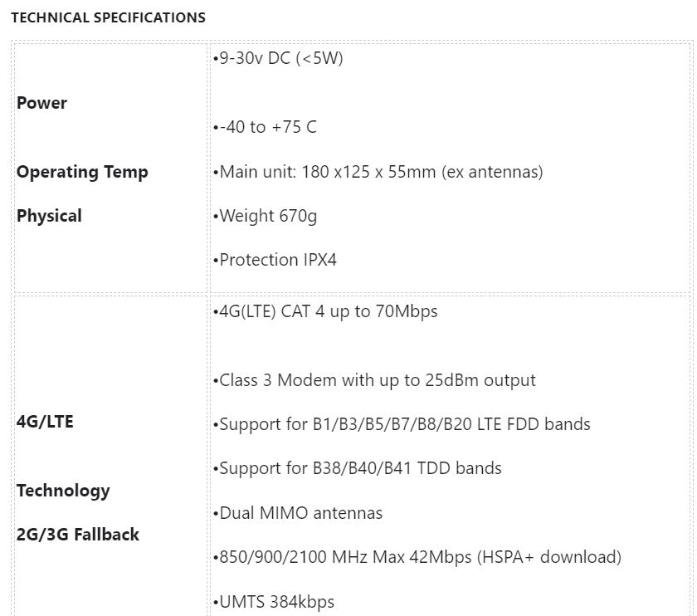Select the LTE FDD bands support line

pos(402,424)
